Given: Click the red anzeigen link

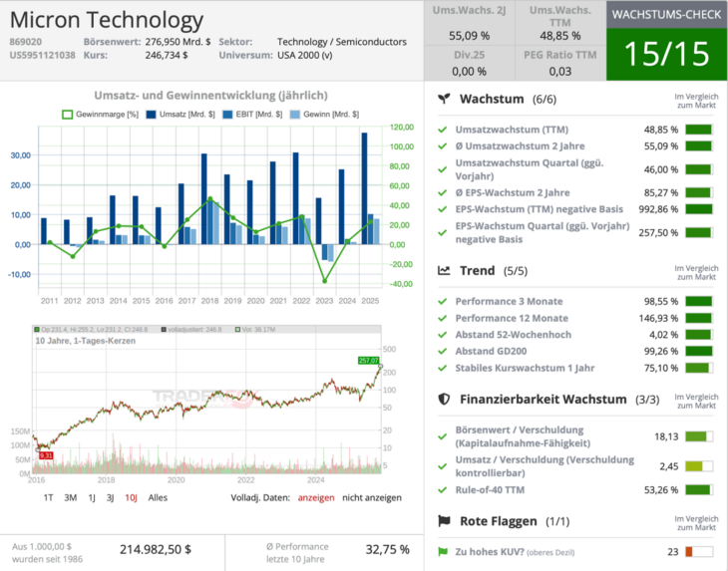Looking at the screenshot, I should point(316,497).
